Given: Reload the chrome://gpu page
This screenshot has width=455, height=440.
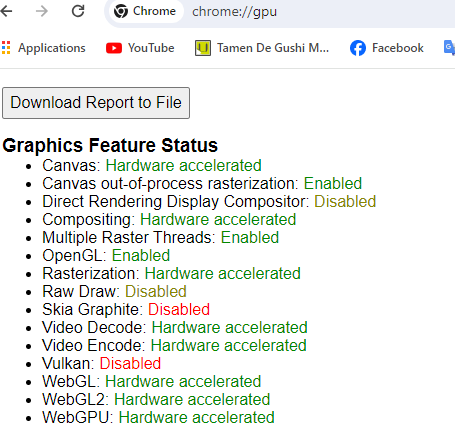Looking at the screenshot, I should [x=78, y=11].
